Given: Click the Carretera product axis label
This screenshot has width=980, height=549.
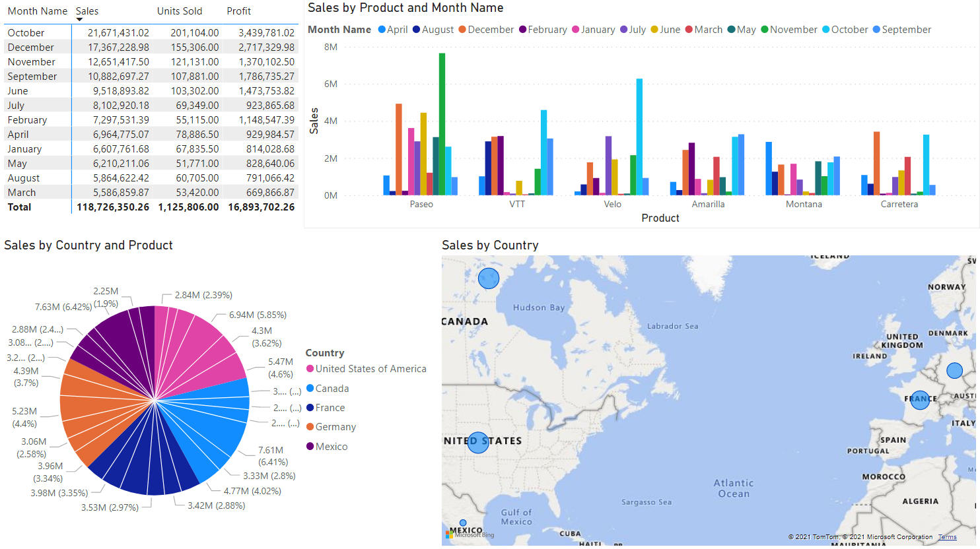Looking at the screenshot, I should coord(899,204).
